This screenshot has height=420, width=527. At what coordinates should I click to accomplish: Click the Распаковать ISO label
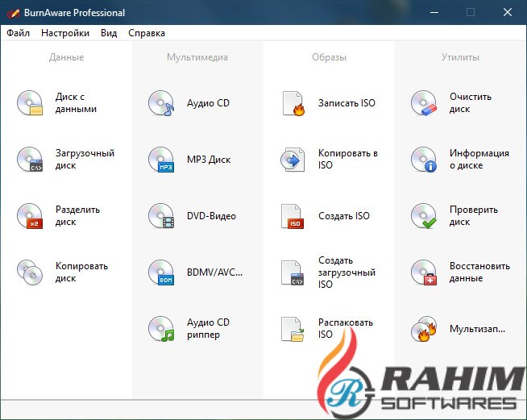click(x=346, y=329)
